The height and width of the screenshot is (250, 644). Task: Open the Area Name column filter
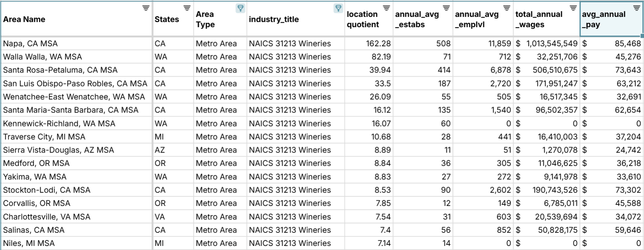coord(146,8)
